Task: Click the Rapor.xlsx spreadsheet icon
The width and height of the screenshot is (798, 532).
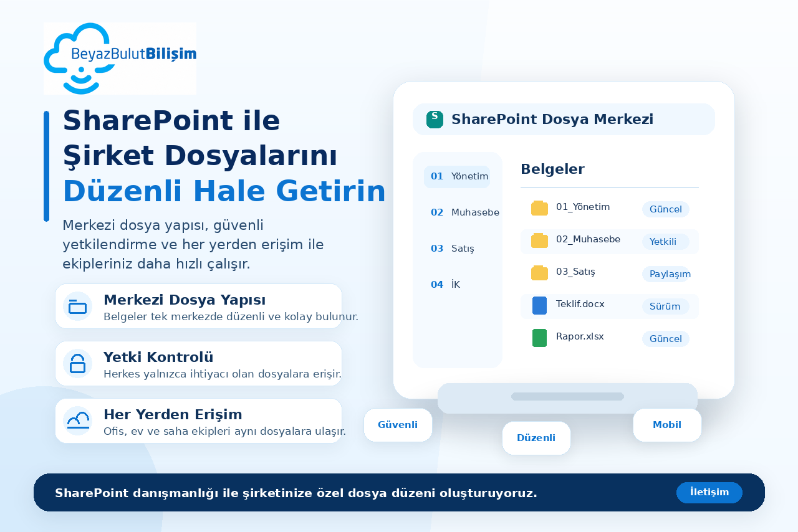Action: coord(539,338)
